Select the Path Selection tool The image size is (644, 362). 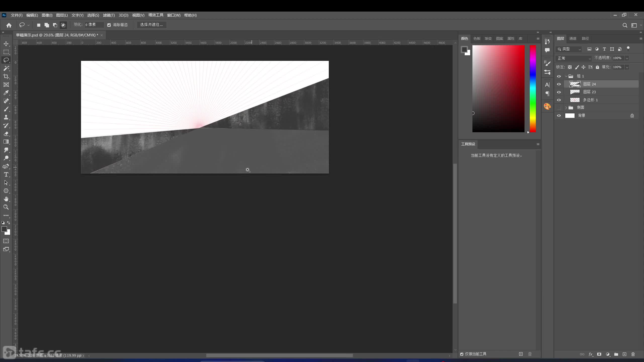click(6, 183)
